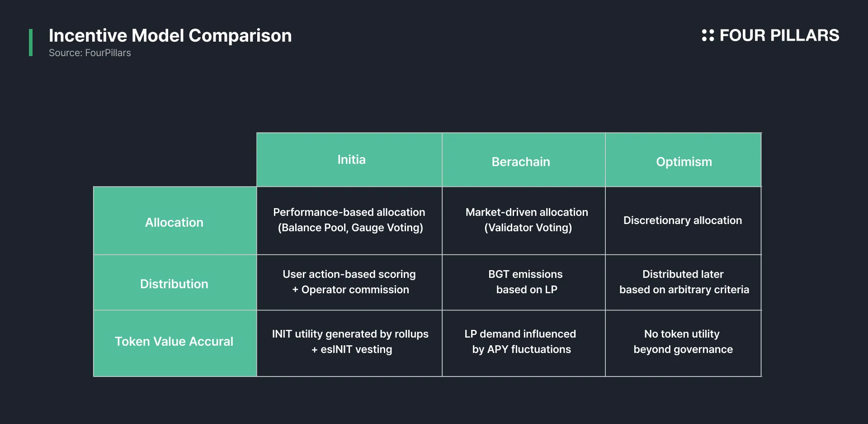The image size is (868, 424).
Task: Click the No token utility beyond governance cell
Action: point(683,342)
